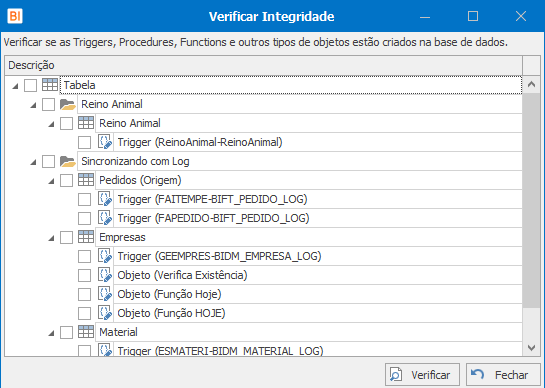Select the Trigger (GEEMPRES-BIDM_EMPRESA_LOG) row
This screenshot has height=388, width=545.
point(318,256)
